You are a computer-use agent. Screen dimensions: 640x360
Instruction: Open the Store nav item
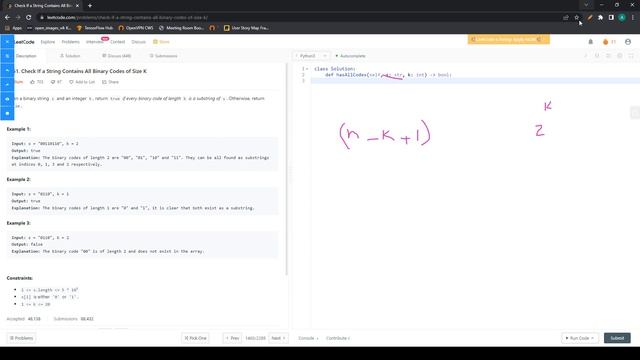point(161,42)
